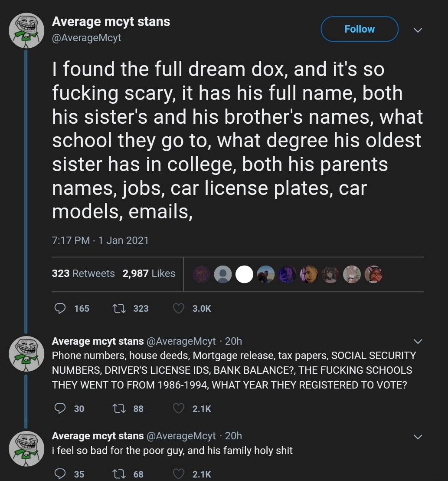Like the Phone numbers, house deeds tweet
Viewport: 448px width, 481px height.
(x=179, y=409)
